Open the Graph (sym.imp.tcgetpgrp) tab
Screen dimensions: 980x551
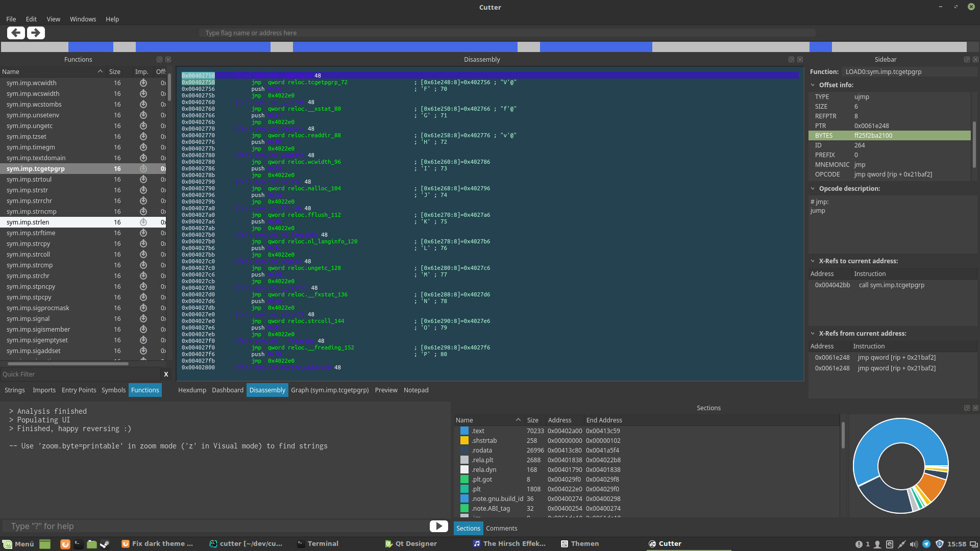[x=330, y=390]
